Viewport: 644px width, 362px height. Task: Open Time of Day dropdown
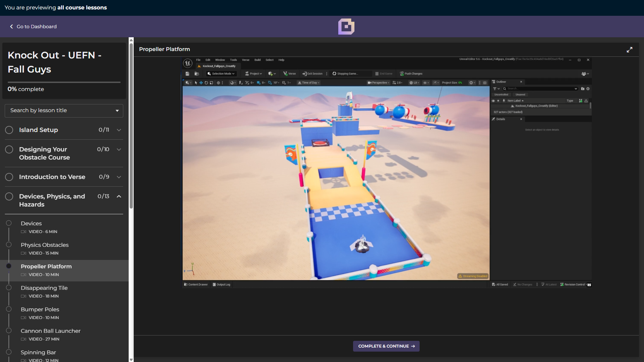tap(309, 83)
